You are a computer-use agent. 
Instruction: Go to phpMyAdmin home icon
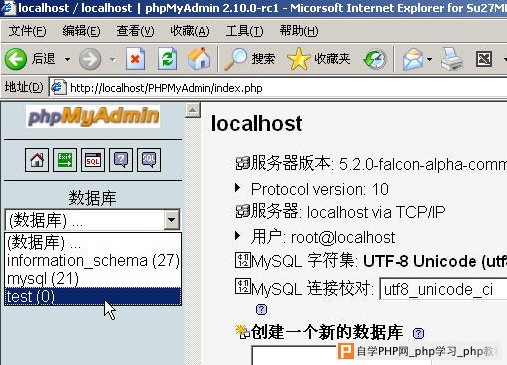37,160
